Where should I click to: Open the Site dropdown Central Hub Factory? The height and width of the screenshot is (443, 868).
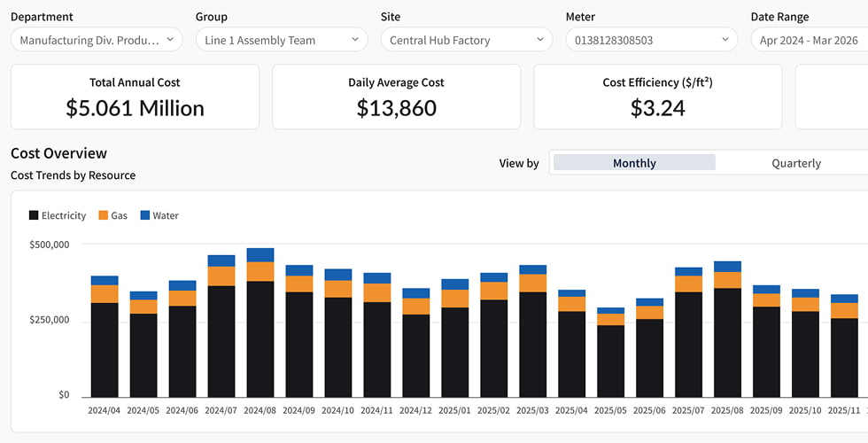pyautogui.click(x=467, y=40)
